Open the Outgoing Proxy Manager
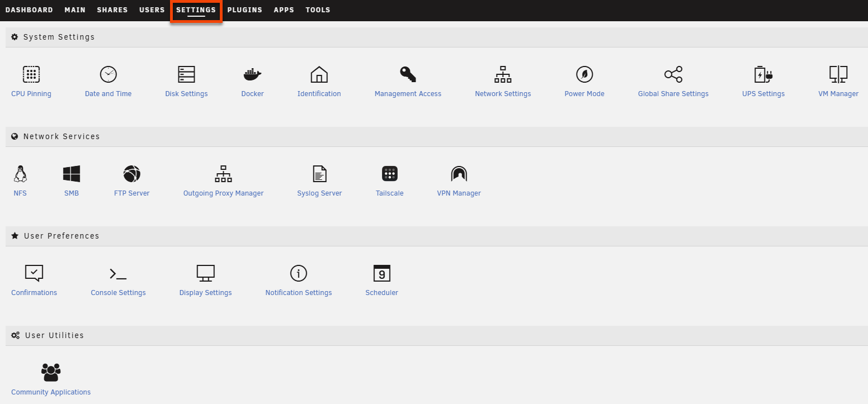 [223, 179]
